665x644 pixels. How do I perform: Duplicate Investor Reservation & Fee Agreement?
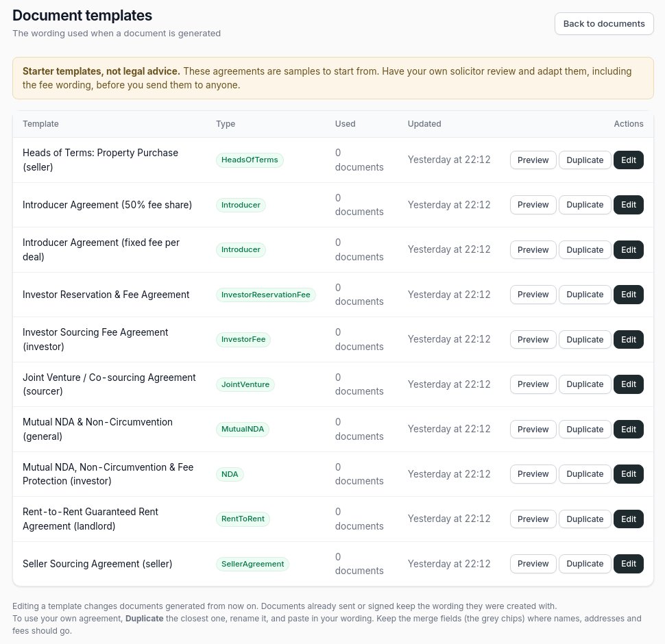(585, 295)
